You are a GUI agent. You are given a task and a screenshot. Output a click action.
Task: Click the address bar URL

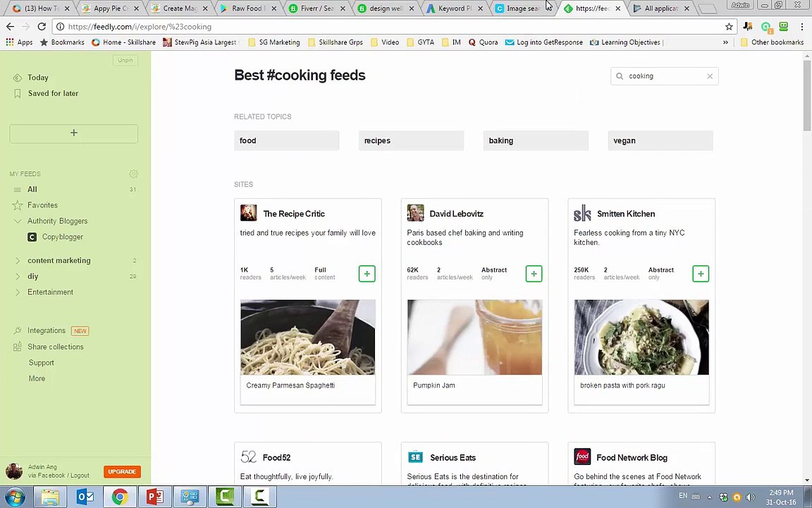(x=140, y=26)
